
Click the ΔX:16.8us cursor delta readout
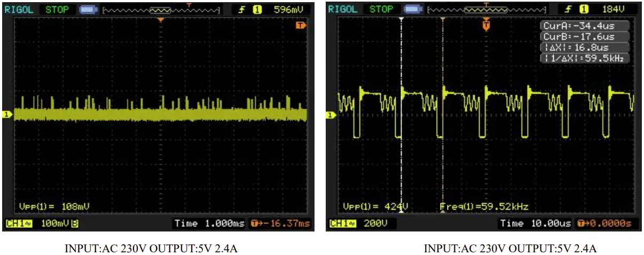[585, 48]
